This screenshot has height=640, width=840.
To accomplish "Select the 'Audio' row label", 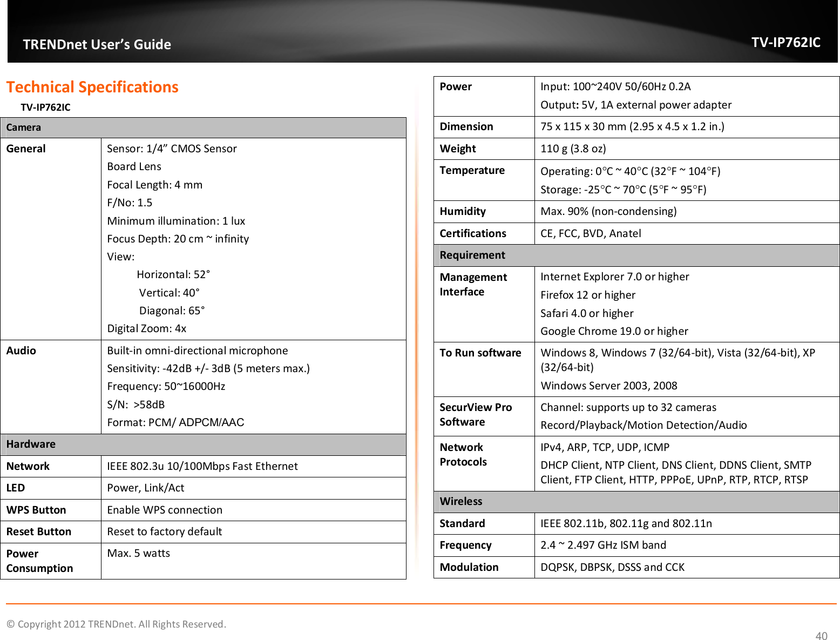I will pyautogui.click(x=21, y=351).
